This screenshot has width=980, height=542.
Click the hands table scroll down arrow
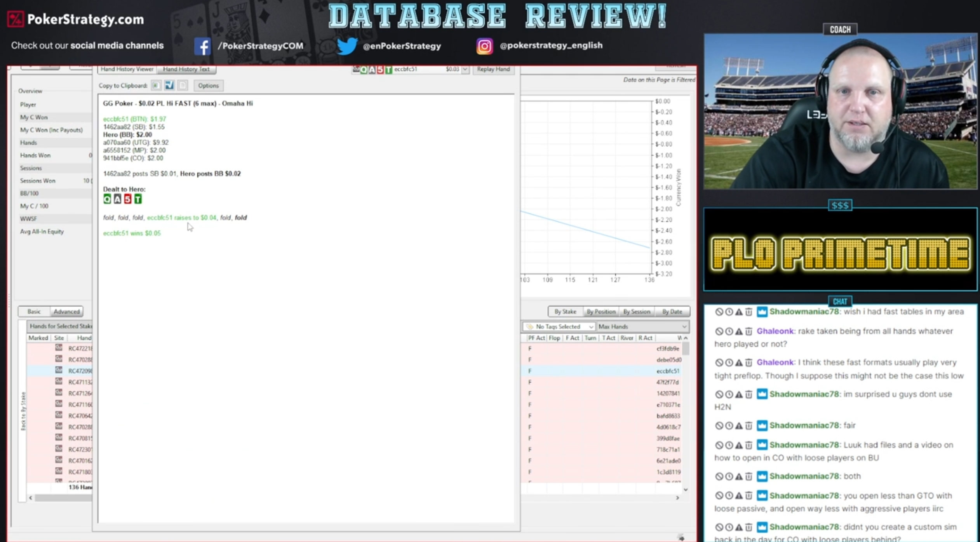click(686, 490)
